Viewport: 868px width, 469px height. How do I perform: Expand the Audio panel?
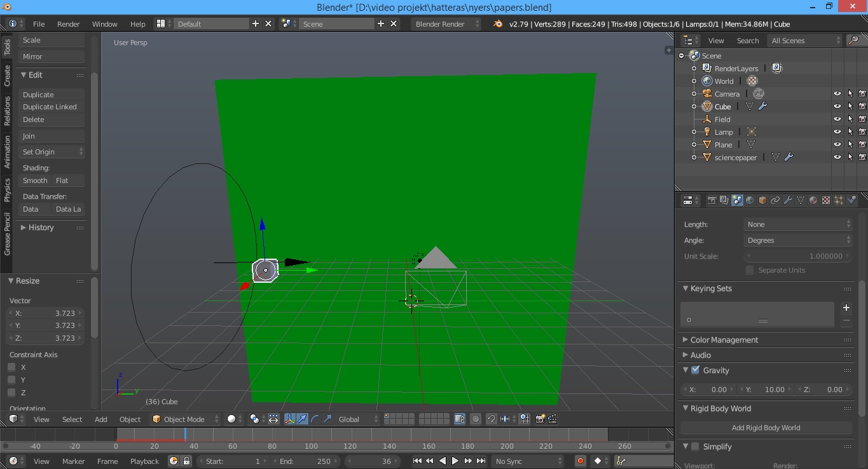pyautogui.click(x=700, y=355)
